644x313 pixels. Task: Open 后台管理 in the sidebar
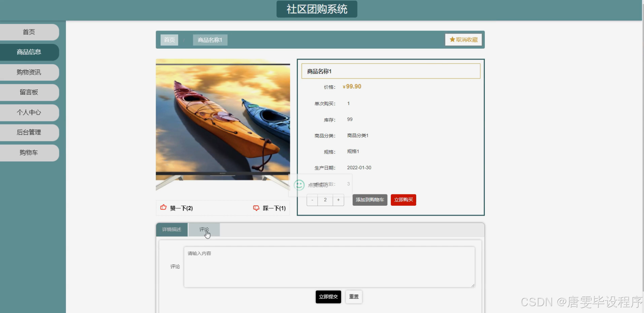pos(29,132)
